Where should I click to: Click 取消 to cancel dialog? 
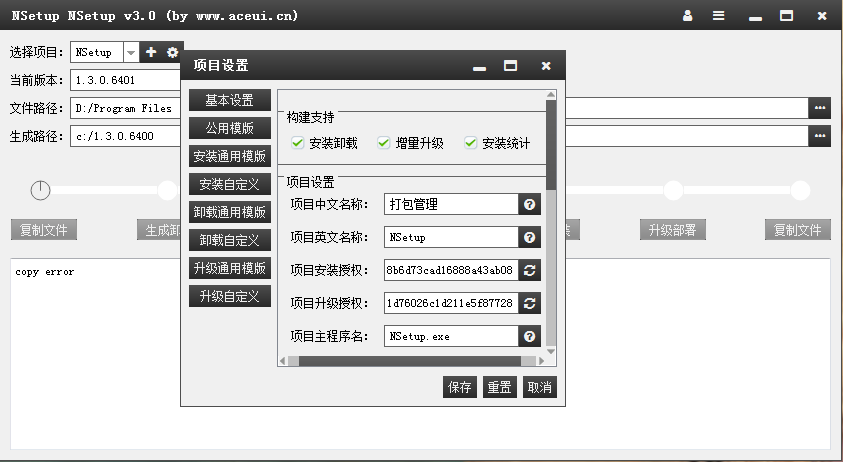coord(539,387)
